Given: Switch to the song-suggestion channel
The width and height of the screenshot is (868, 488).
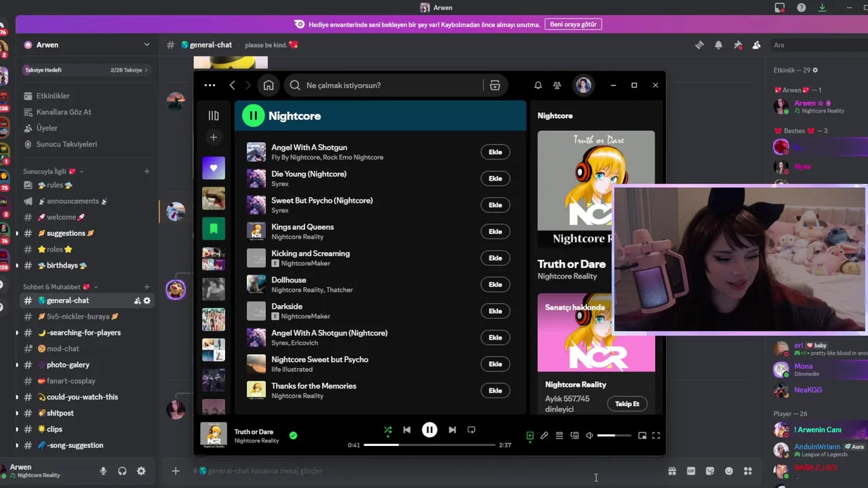Looking at the screenshot, I should tap(86, 445).
